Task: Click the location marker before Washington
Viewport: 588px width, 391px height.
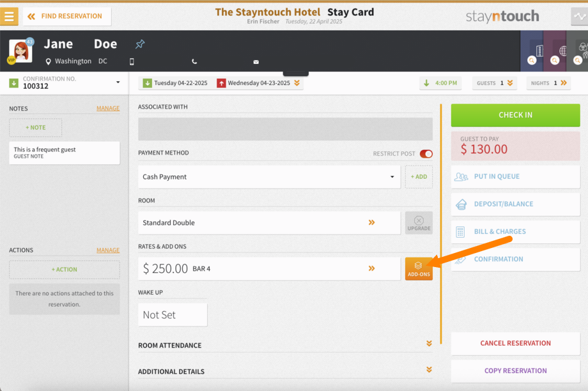Action: 48,61
